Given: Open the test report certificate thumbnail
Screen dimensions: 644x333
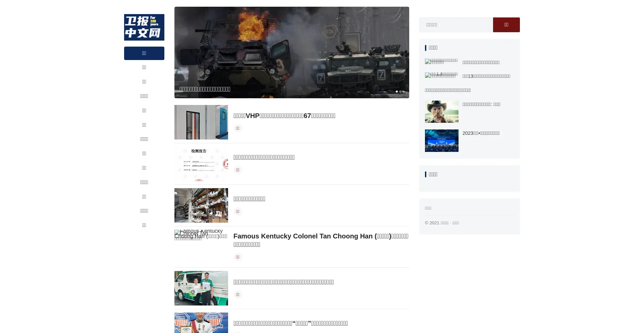Looking at the screenshot, I should click(x=201, y=164).
